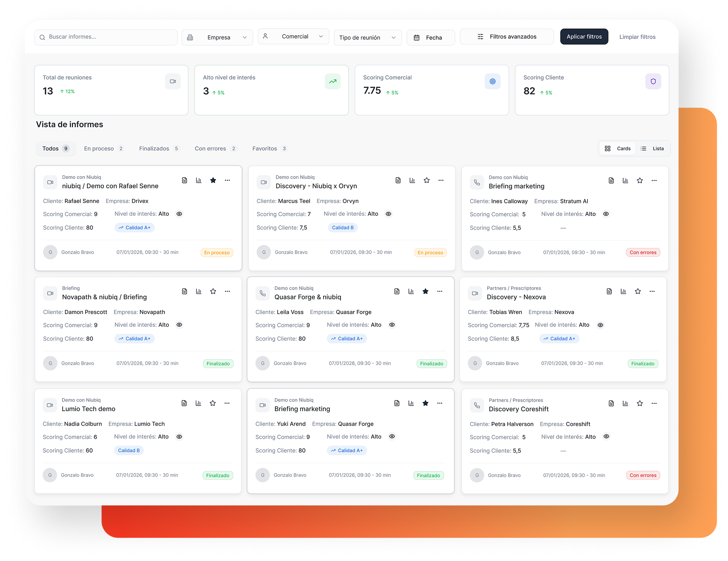The height and width of the screenshot is (561, 728).
Task: Unfavorite the Rafael Senne demo card star
Action: [x=213, y=180]
